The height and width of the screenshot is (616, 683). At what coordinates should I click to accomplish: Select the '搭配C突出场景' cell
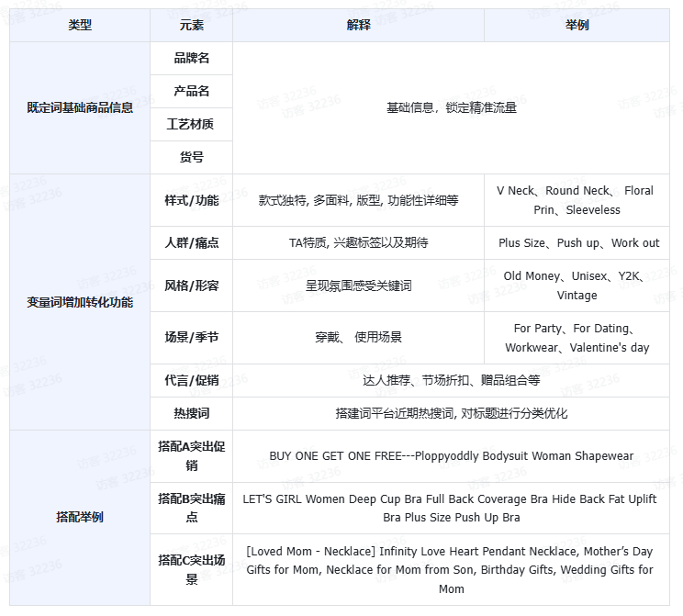click(191, 569)
